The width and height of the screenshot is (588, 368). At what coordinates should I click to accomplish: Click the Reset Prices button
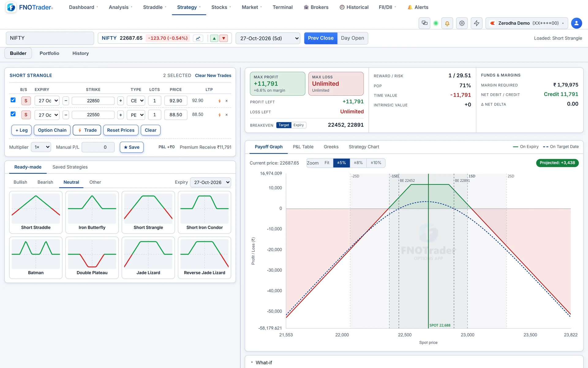tap(121, 130)
